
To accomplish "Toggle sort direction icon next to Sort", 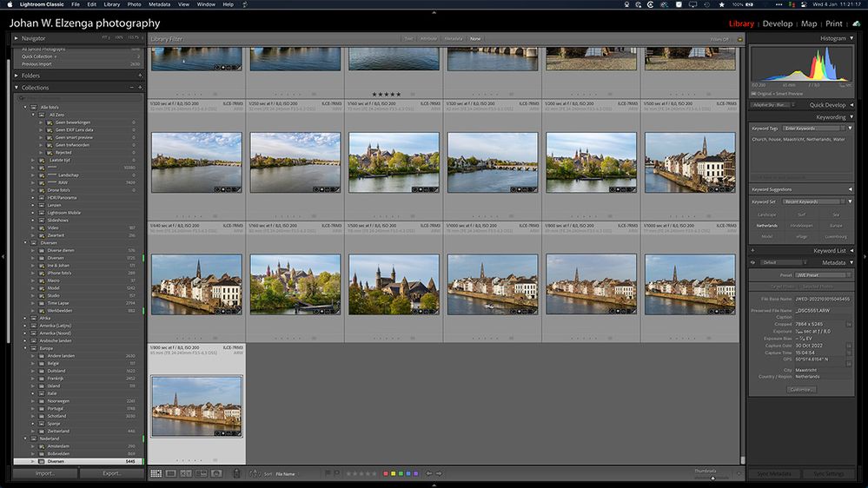I will pyautogui.click(x=255, y=473).
